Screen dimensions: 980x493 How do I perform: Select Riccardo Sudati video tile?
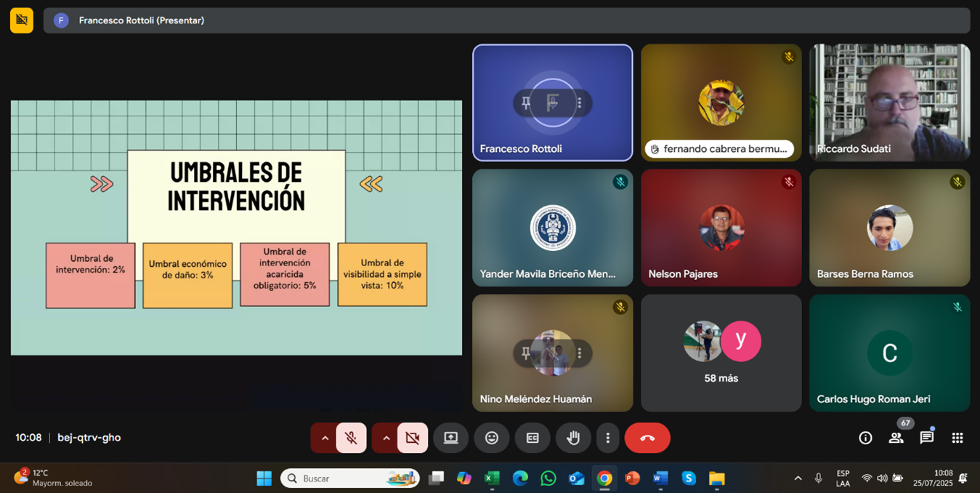tap(889, 103)
